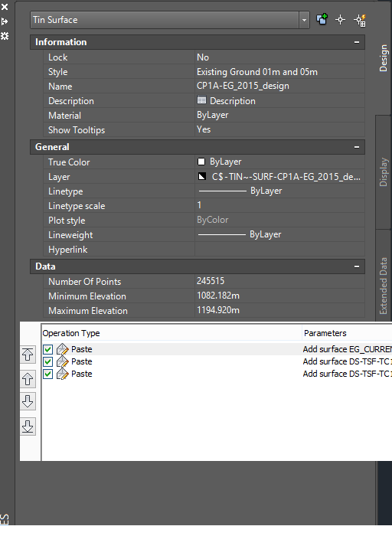Open Quick Select icon
392x536 pixels.
[x=360, y=20]
